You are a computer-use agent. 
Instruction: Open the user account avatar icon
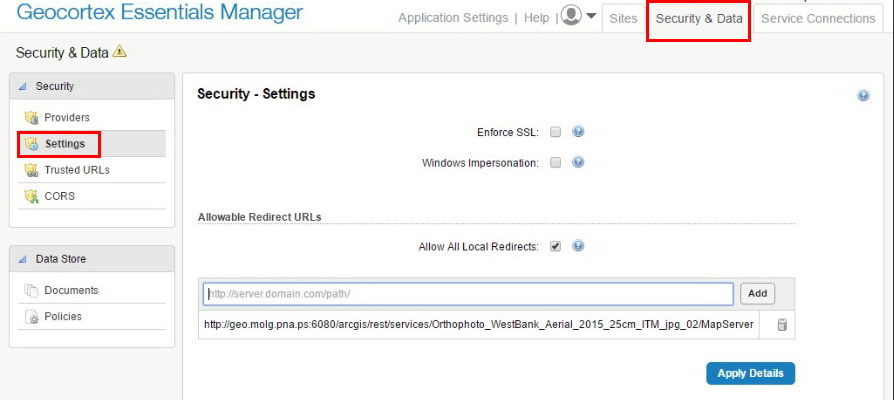point(571,15)
